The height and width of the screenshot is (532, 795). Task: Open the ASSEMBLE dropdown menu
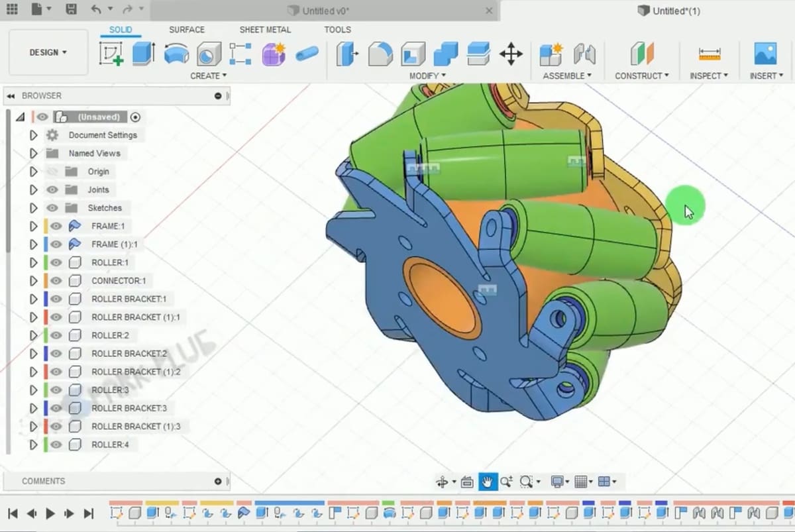(x=567, y=76)
